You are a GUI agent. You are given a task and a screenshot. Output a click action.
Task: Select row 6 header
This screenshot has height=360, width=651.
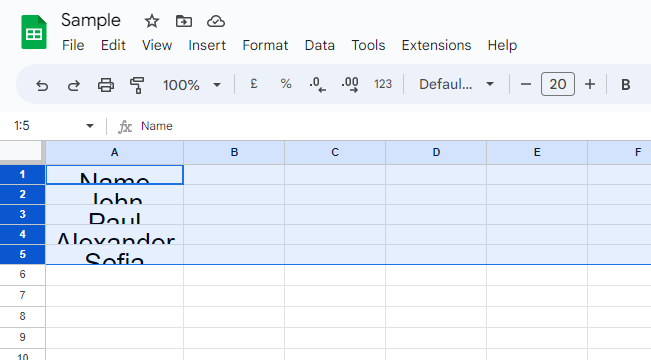click(22, 274)
